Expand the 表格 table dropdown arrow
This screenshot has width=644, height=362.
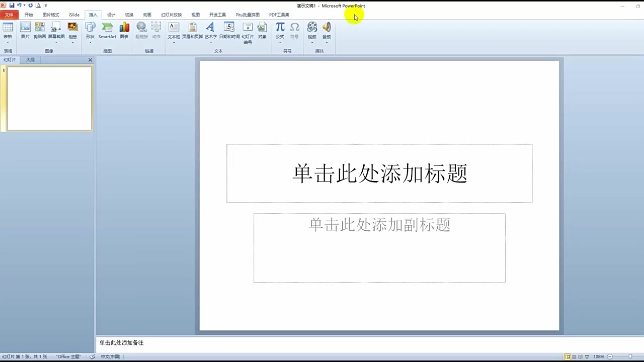click(8, 42)
